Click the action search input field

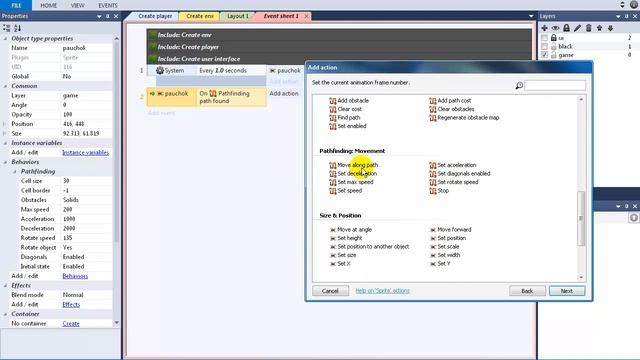point(555,85)
